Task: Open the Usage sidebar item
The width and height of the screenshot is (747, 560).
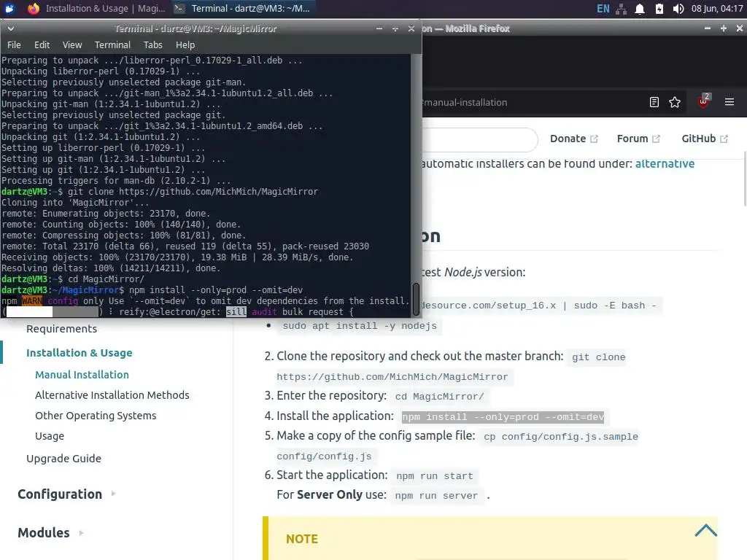Action: [x=50, y=436]
